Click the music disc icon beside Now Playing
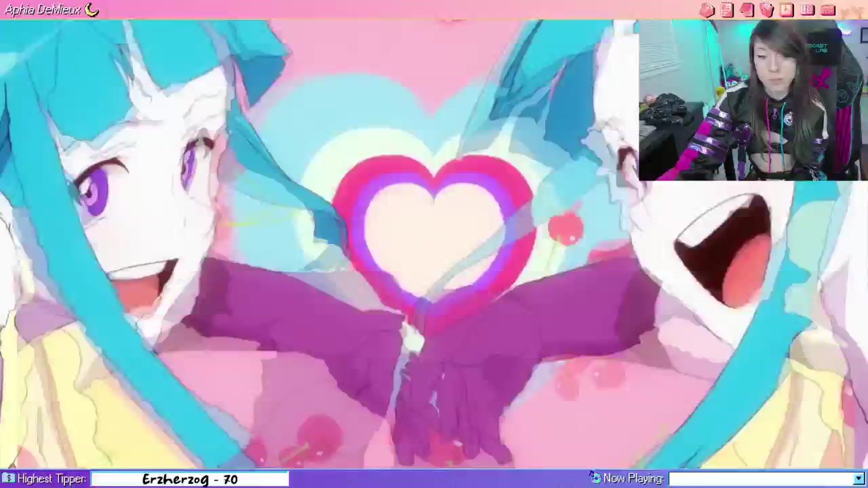The image size is (868, 488). pyautogui.click(x=594, y=478)
